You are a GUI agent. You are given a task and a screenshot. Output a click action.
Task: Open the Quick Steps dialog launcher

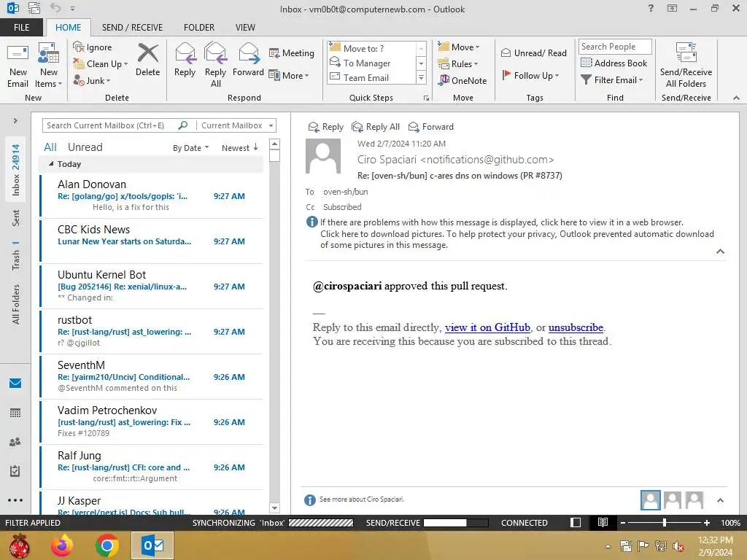coord(426,98)
